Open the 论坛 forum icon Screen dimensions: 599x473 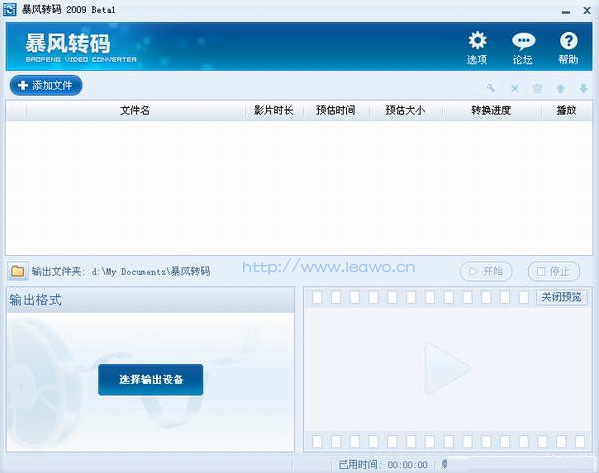(x=523, y=48)
